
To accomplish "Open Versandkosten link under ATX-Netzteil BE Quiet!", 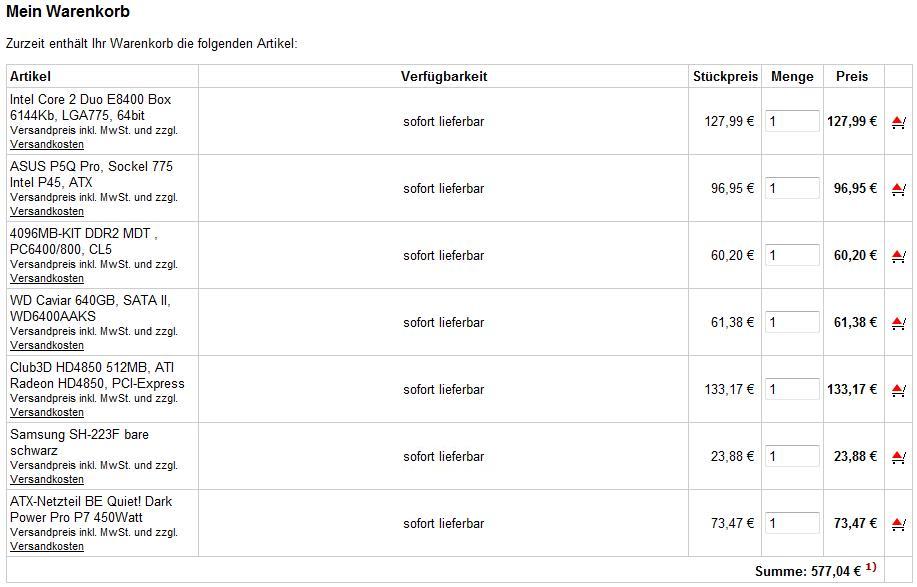I will click(47, 546).
